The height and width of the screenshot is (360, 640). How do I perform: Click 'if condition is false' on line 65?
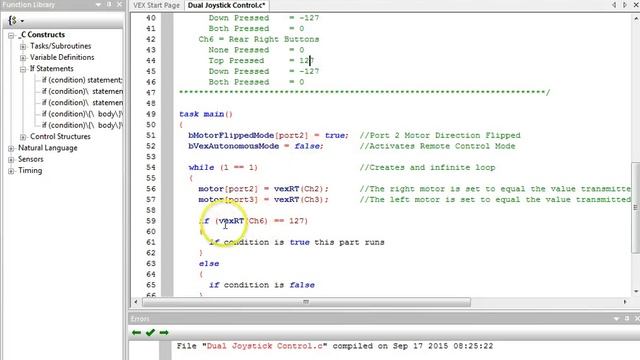pos(262,285)
